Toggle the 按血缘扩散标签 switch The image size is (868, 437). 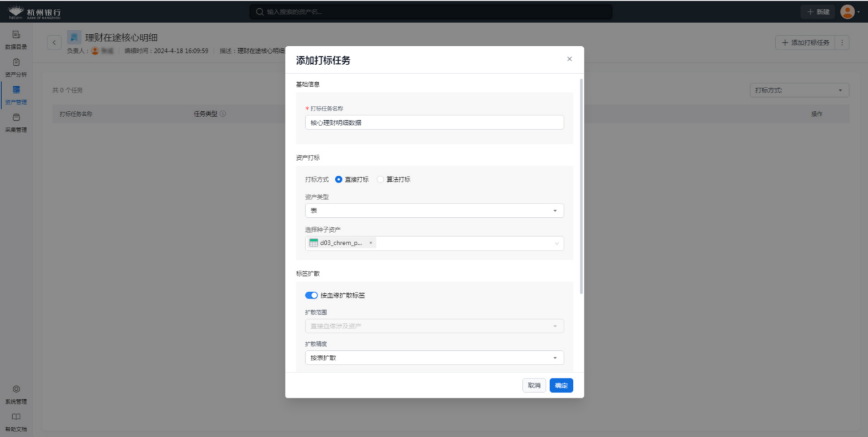coord(311,295)
